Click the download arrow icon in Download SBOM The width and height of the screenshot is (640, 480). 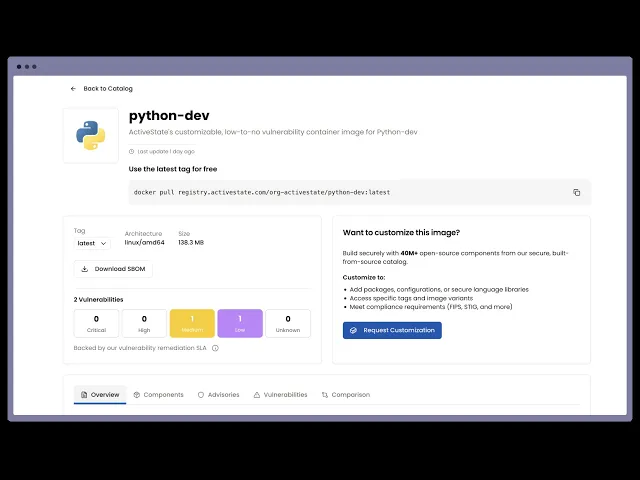pyautogui.click(x=84, y=269)
